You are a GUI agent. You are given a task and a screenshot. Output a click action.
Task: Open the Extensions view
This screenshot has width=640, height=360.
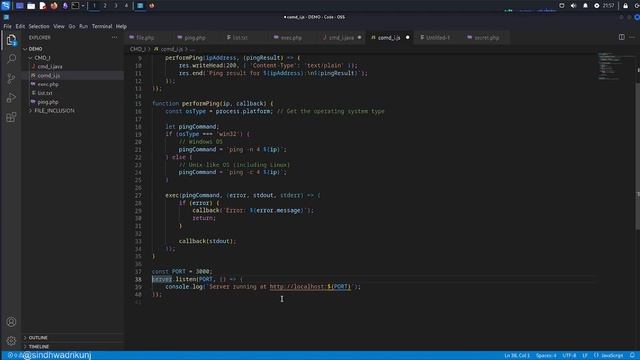(11, 117)
